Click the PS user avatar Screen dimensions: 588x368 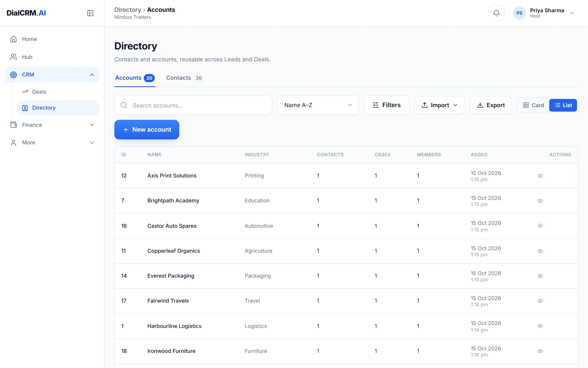coord(519,13)
